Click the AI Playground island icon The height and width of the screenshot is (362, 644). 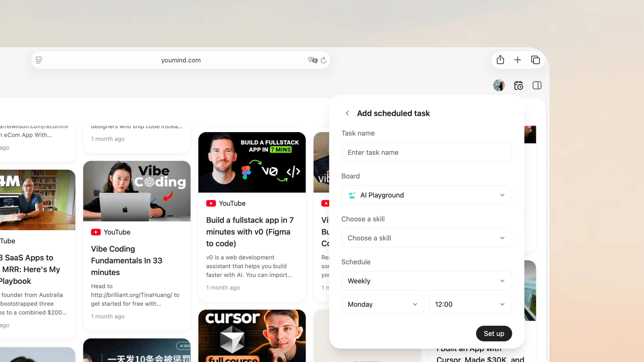[352, 195]
